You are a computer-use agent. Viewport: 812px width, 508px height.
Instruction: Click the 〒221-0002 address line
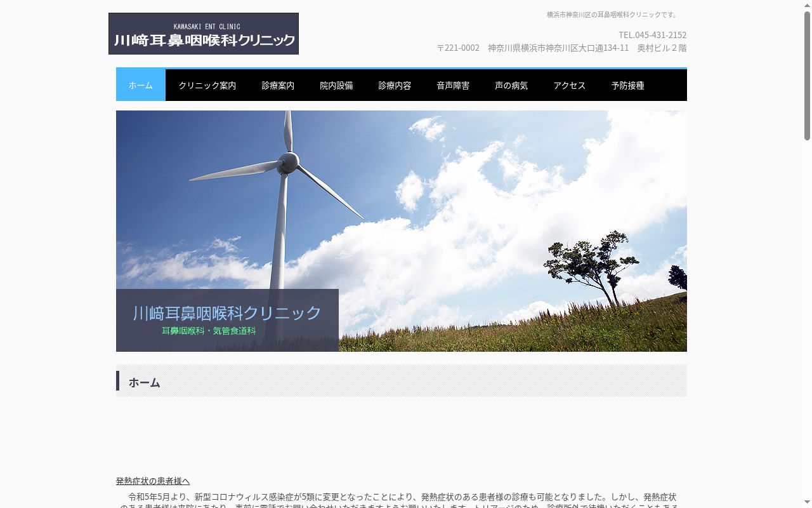point(561,48)
